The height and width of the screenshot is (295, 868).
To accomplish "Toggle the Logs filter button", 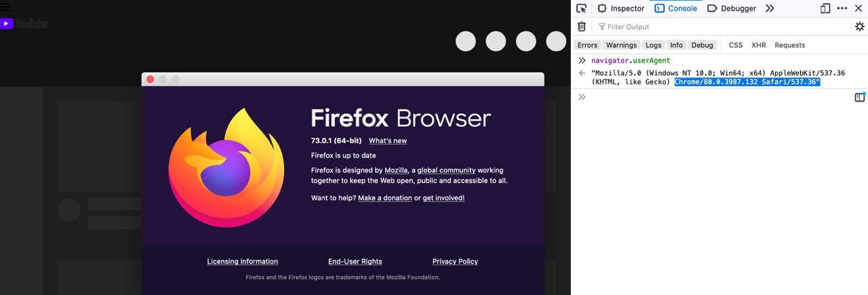I will [653, 45].
